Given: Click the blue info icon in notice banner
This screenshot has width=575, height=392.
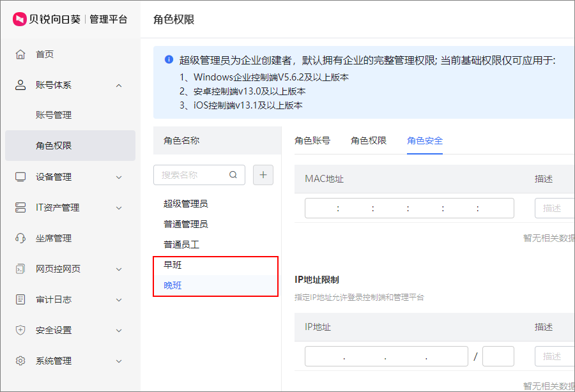Looking at the screenshot, I should [169, 59].
